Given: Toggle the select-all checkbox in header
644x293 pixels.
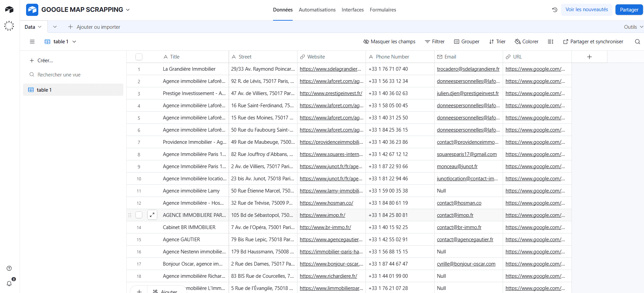Looking at the screenshot, I should [x=139, y=57].
